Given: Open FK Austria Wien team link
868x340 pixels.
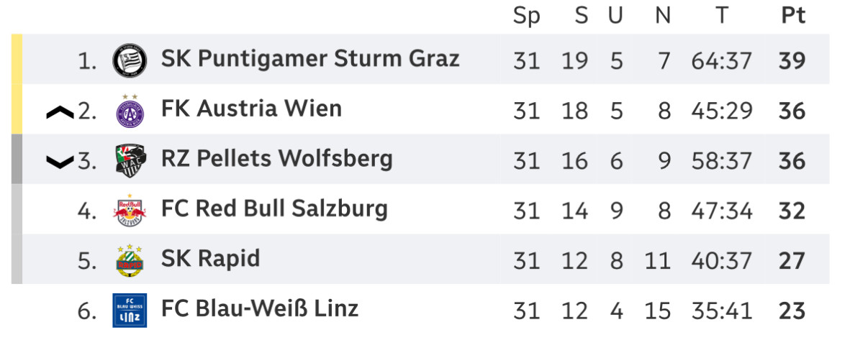Looking at the screenshot, I should pyautogui.click(x=251, y=109).
